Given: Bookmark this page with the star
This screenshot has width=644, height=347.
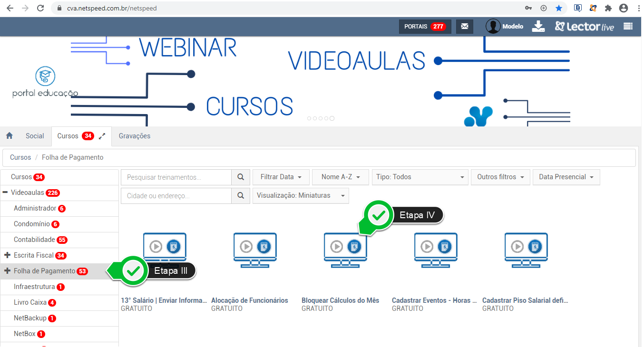Looking at the screenshot, I should [559, 8].
